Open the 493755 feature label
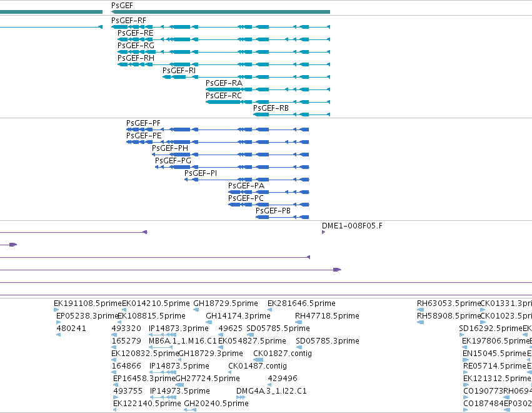Screen dimensions: 532x413 pyautogui.click(x=128, y=391)
